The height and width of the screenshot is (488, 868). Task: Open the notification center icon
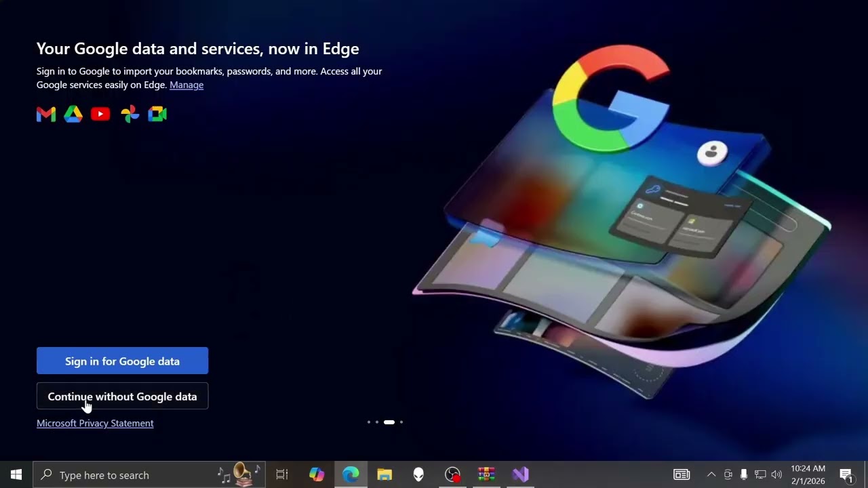(846, 475)
